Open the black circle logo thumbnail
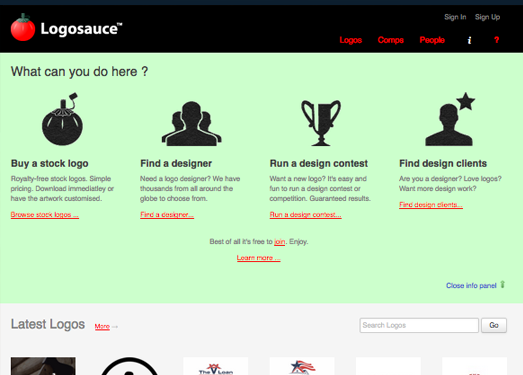 click(x=129, y=366)
